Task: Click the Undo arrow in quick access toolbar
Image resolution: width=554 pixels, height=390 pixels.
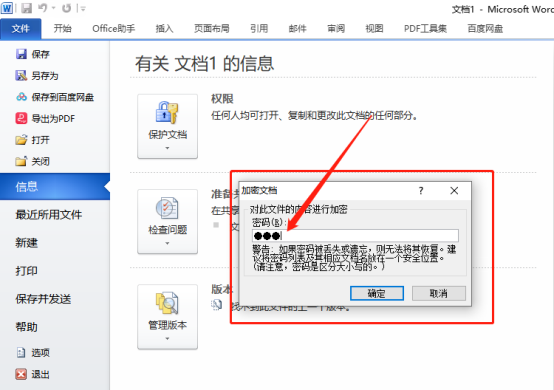Action: (x=43, y=8)
